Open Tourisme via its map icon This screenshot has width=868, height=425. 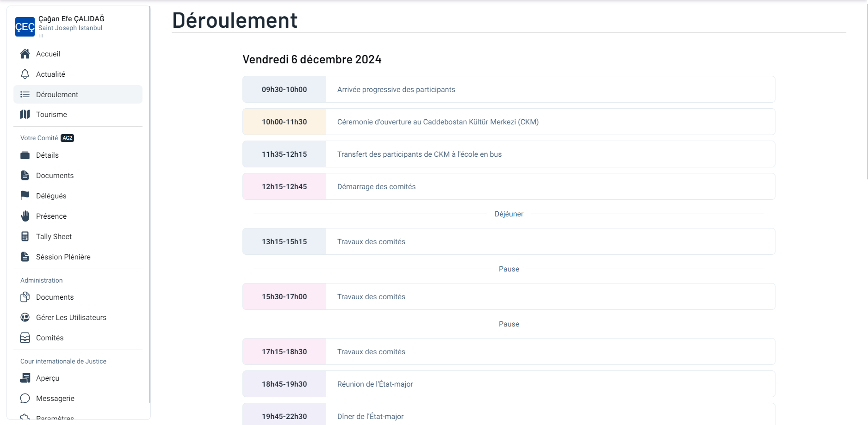[25, 115]
